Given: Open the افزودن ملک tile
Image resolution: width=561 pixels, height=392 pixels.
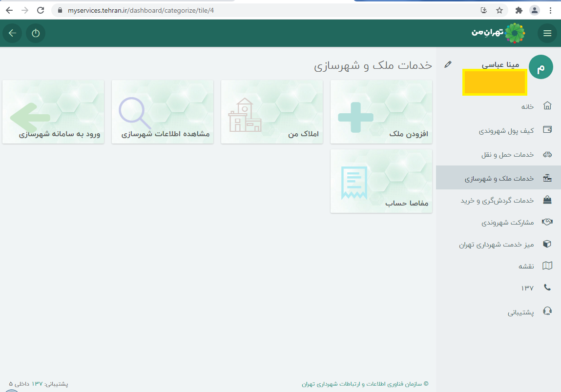Looking at the screenshot, I should pos(381,112).
